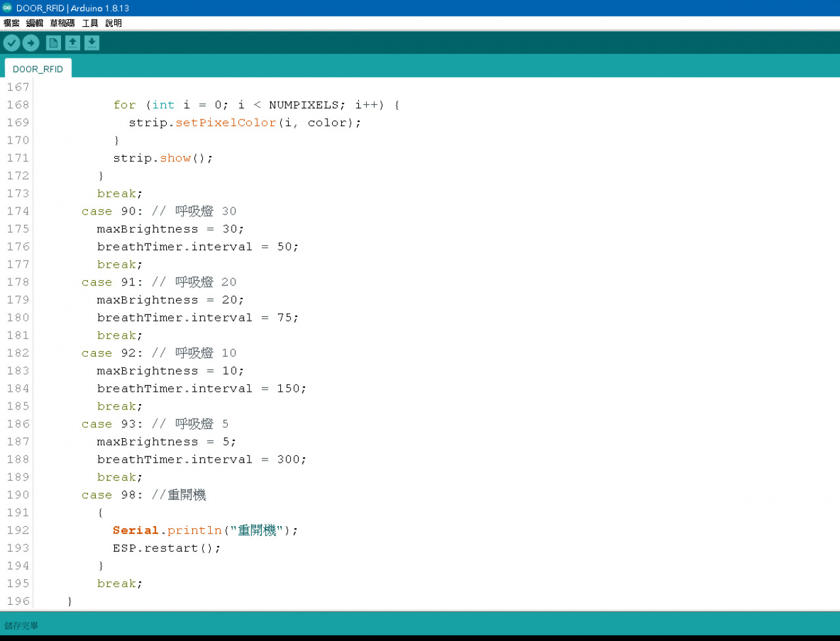The width and height of the screenshot is (840, 641).
Task: Open the 工具 menu
Action: 90,23
